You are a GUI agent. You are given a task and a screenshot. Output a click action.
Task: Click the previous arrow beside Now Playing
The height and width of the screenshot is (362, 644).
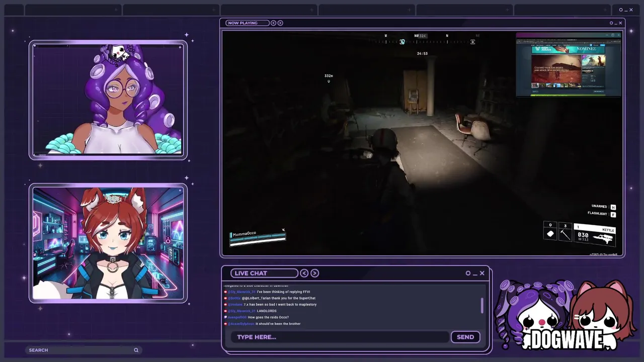[273, 23]
